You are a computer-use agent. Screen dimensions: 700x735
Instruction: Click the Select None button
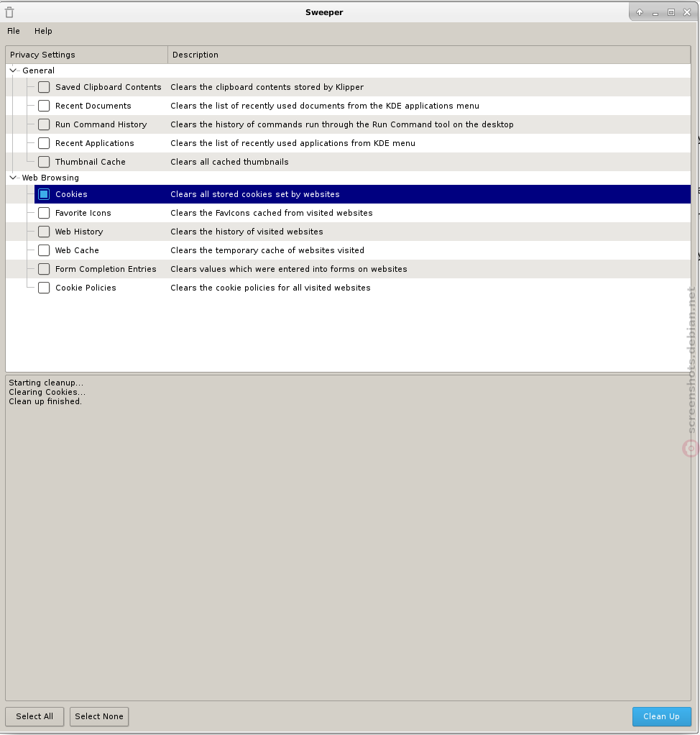click(x=99, y=717)
